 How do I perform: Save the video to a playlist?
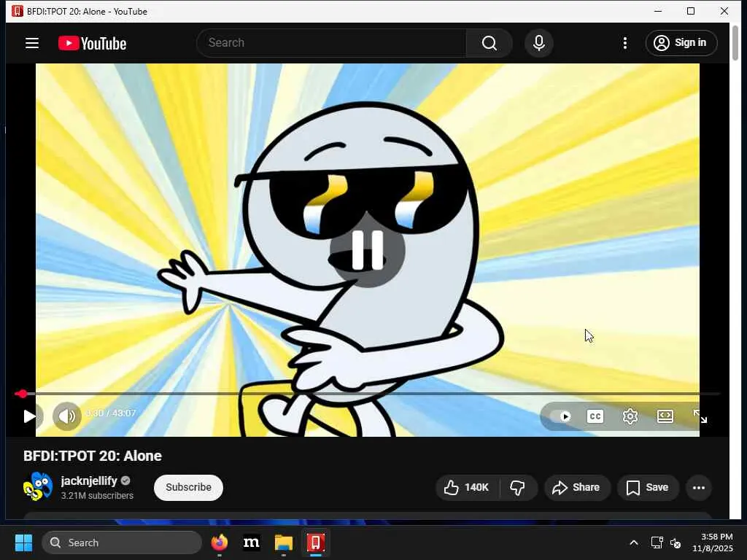point(648,488)
